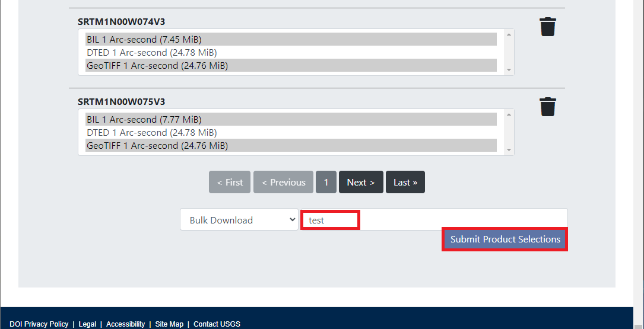The height and width of the screenshot is (329, 644).
Task: Open the Legal footer link
Action: 87,324
